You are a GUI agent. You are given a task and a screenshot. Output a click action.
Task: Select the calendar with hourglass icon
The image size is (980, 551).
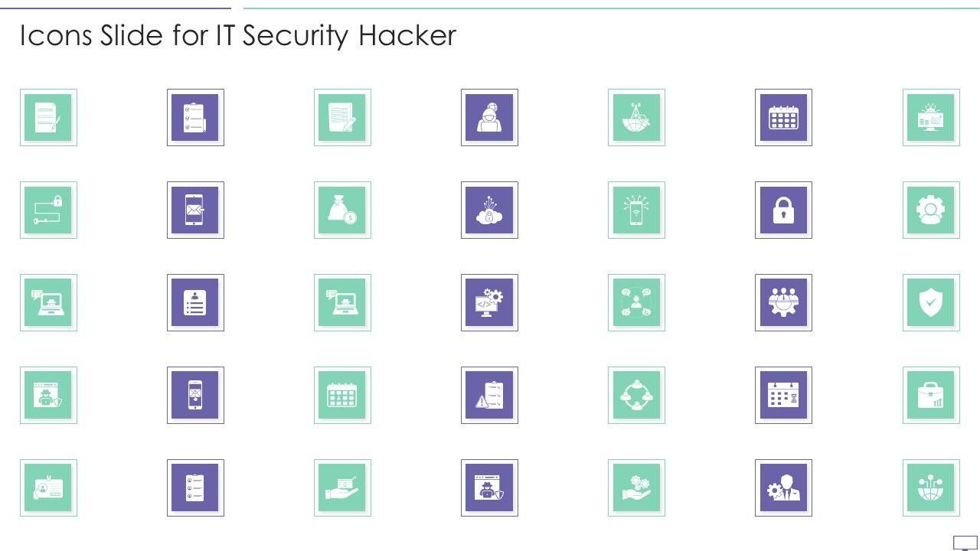pyautogui.click(x=783, y=395)
